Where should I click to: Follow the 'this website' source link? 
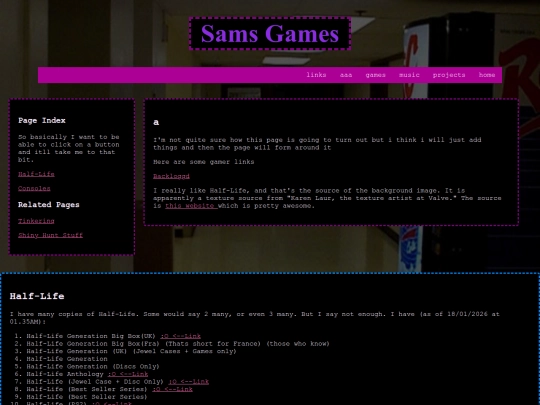coord(191,206)
